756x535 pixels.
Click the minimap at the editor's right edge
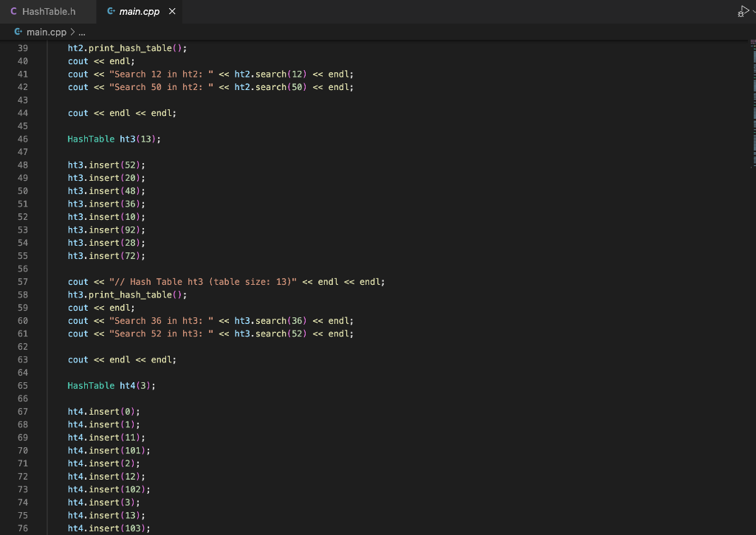point(752,103)
